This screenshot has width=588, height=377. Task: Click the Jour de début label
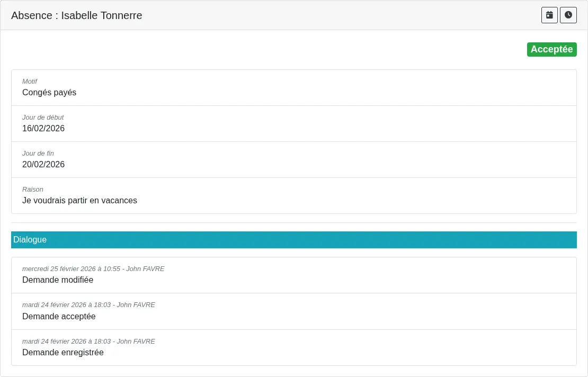[43, 118]
